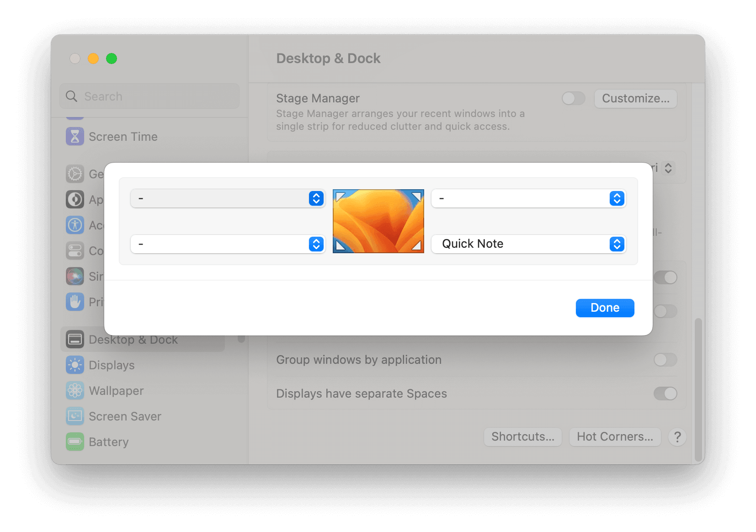Click the Done button
This screenshot has width=756, height=532.
(x=604, y=308)
